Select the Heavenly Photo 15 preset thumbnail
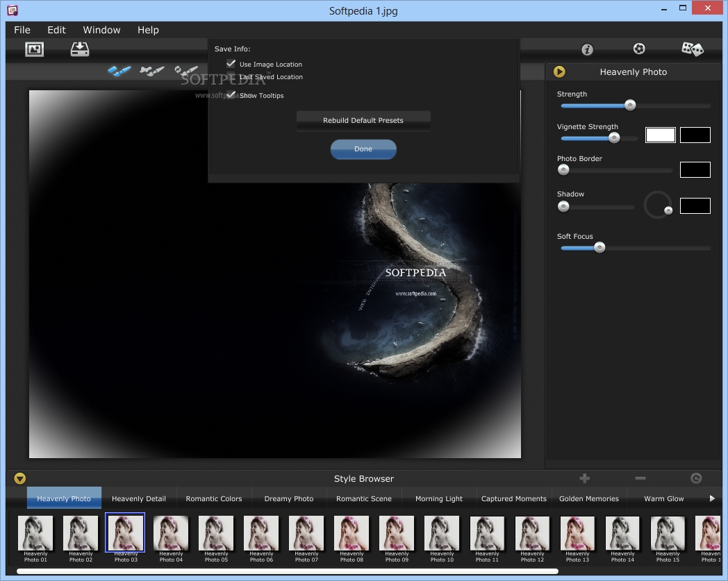 click(x=668, y=533)
